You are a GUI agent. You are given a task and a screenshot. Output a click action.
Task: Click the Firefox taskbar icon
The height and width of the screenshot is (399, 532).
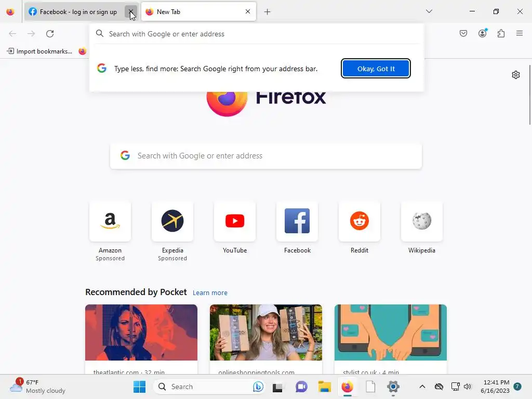tap(348, 387)
